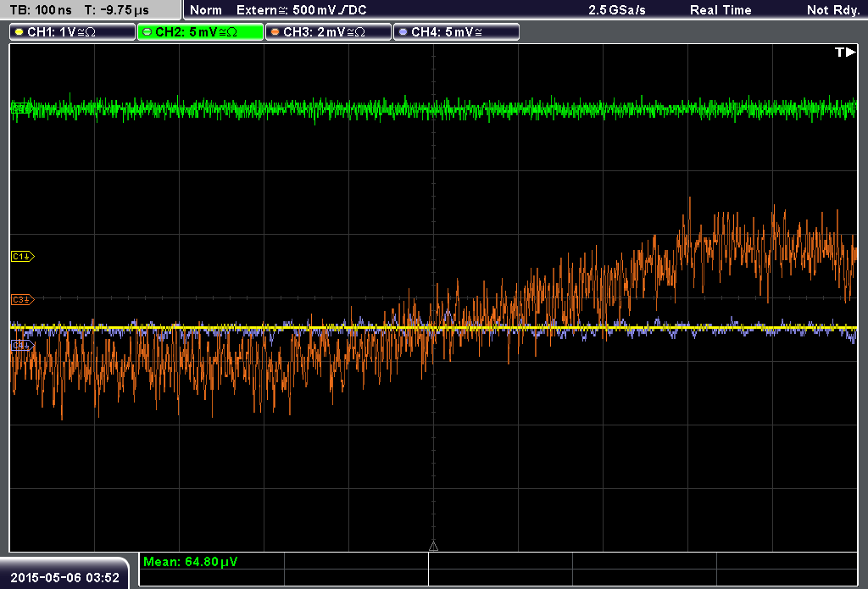868x589 pixels.
Task: Click the C3 ground level marker
Action: (x=23, y=299)
